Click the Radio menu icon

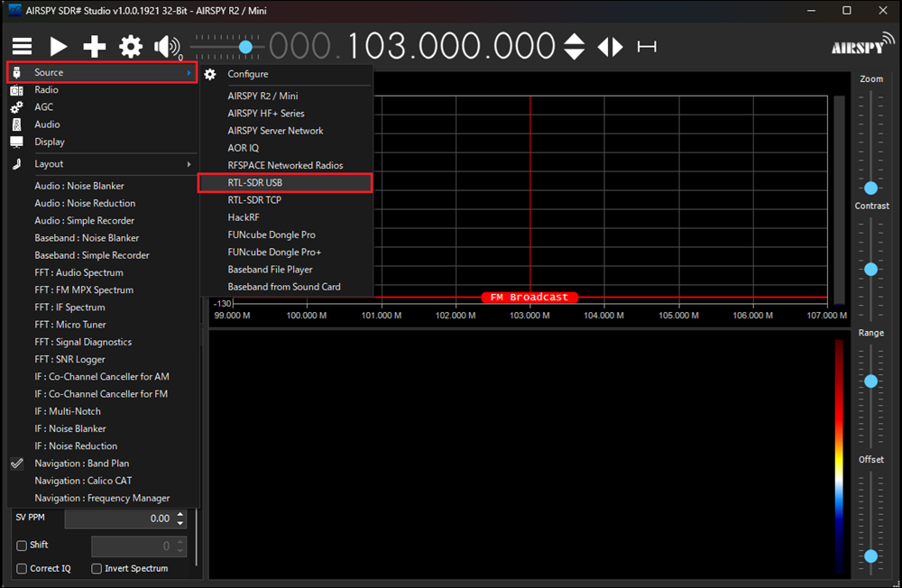[16, 90]
